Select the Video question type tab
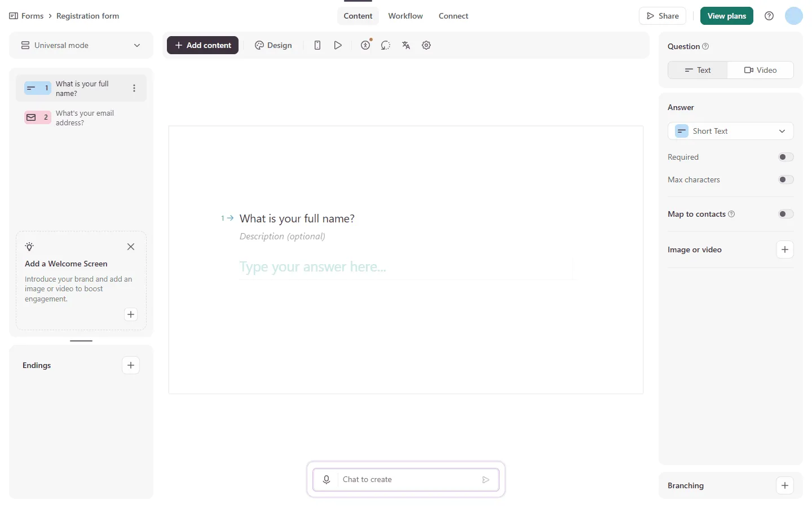This screenshot has height=508, width=812. coord(761,70)
